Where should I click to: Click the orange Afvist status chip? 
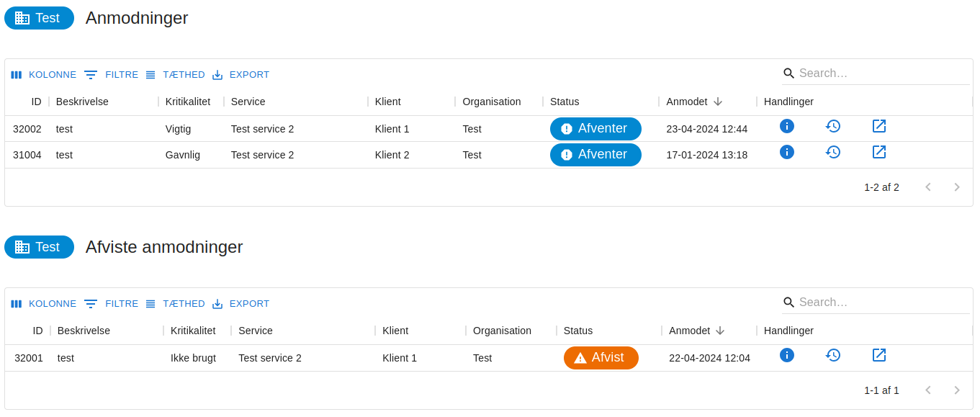pyautogui.click(x=601, y=358)
